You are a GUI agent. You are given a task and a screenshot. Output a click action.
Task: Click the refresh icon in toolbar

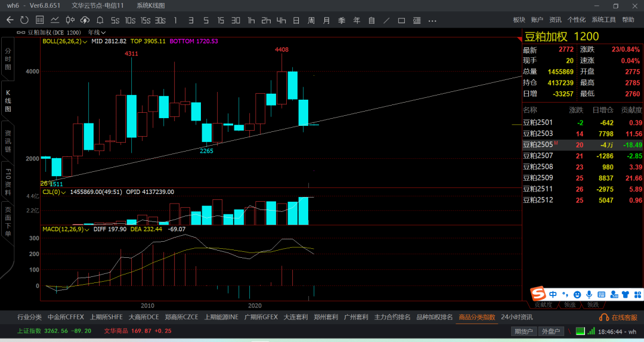[24, 20]
